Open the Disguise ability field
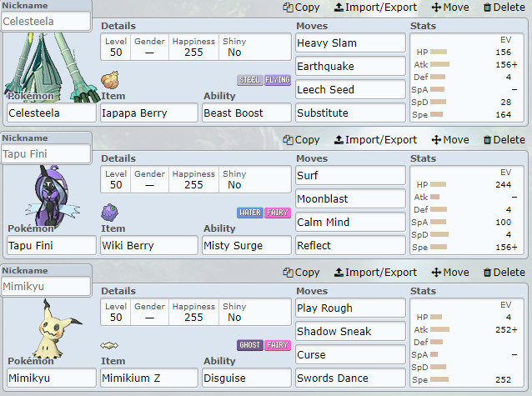 coord(247,378)
